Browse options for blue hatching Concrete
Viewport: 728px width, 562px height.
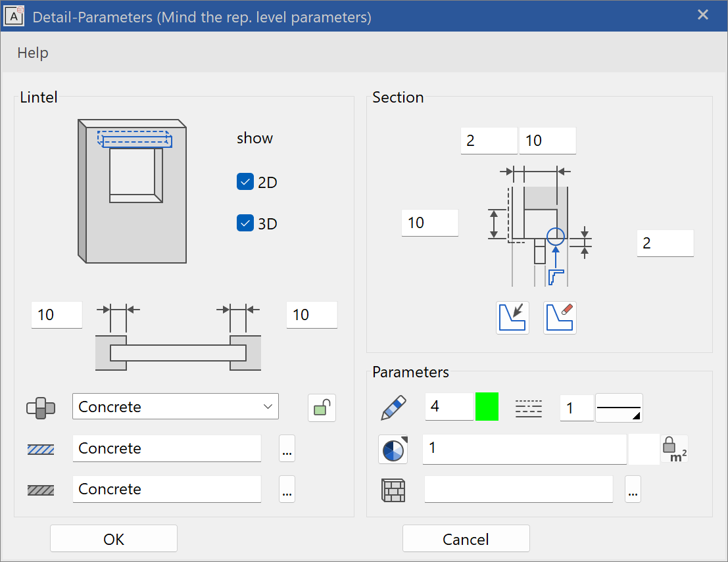tap(287, 448)
